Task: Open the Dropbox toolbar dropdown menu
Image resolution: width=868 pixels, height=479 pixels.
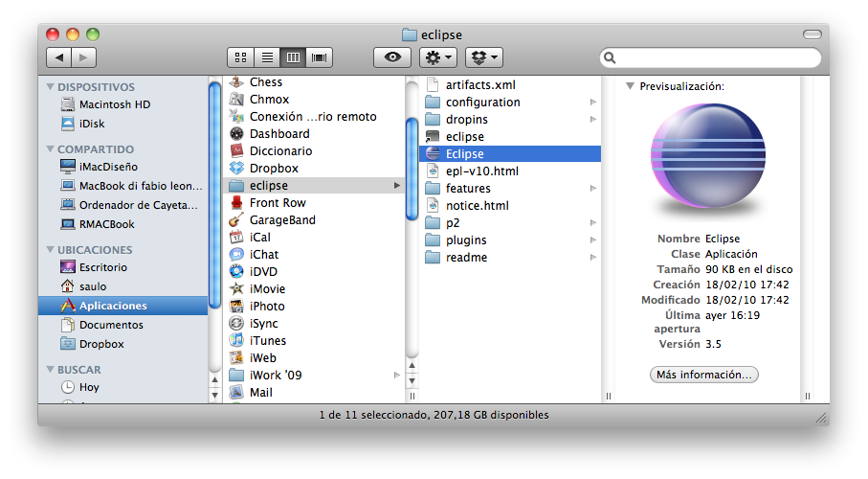Action: [484, 57]
